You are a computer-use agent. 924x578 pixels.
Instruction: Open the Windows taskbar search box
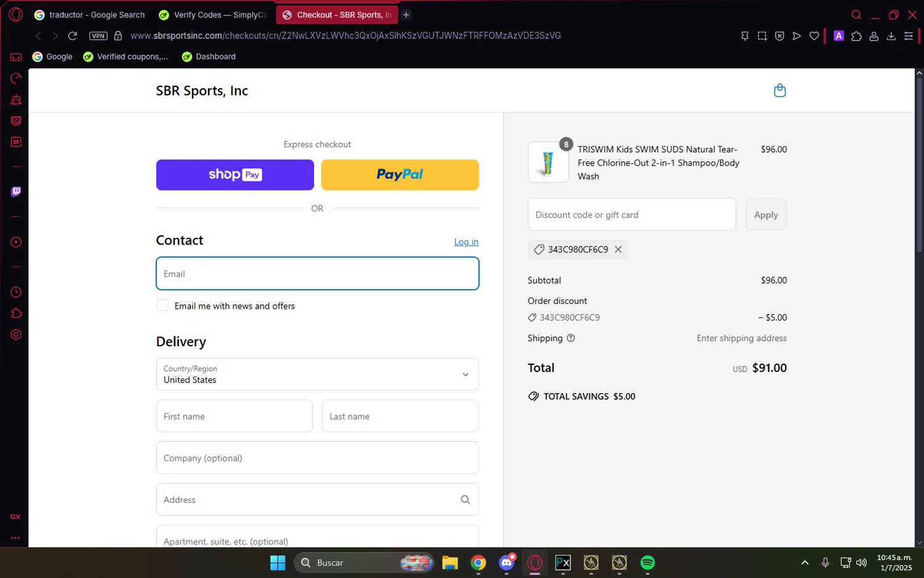tap(363, 563)
